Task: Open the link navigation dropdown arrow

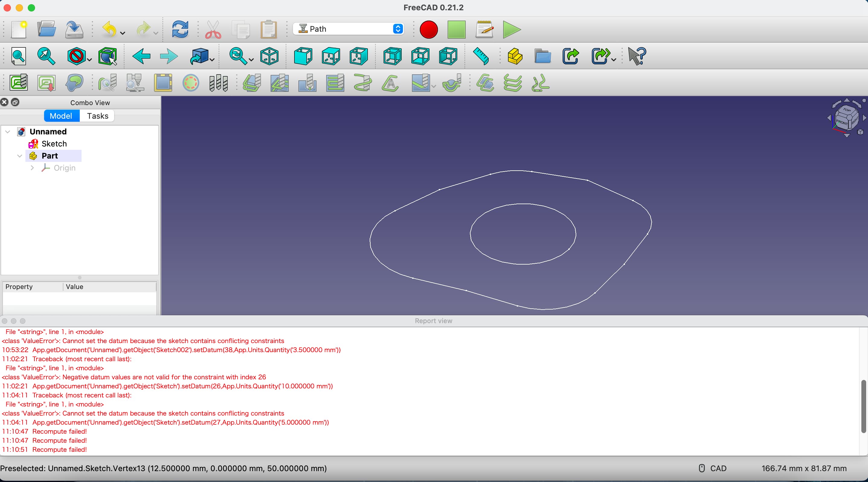Action: [212, 60]
